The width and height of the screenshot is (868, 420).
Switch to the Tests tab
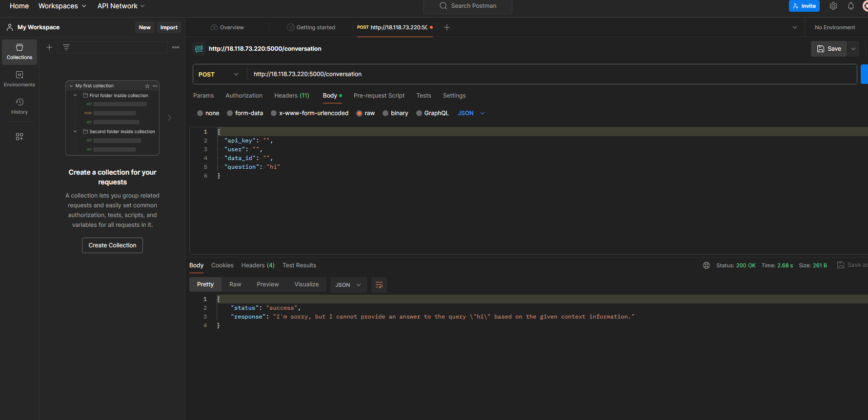(x=424, y=96)
